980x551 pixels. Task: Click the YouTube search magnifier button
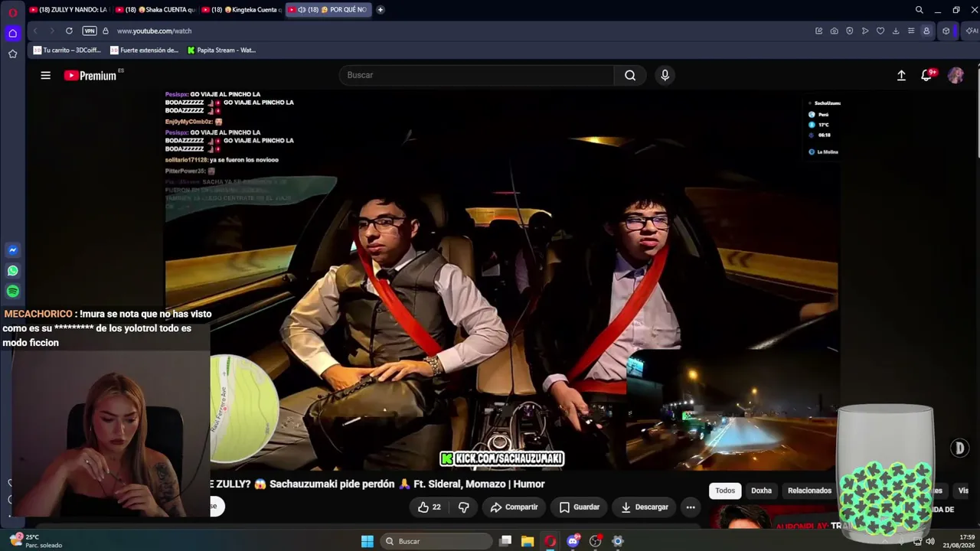630,75
